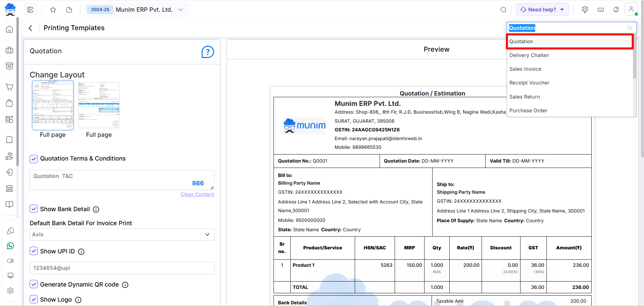Uncheck Show UPI ID checkbox
The image size is (644, 306).
point(34,251)
